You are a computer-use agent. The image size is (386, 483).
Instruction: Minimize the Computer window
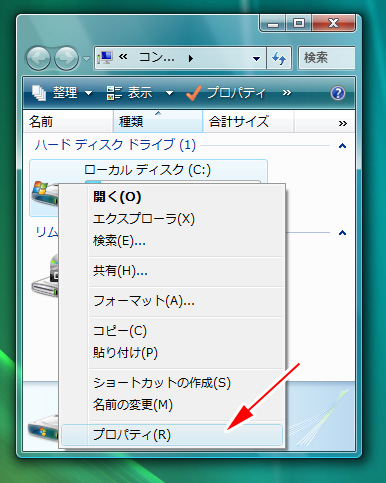273,23
